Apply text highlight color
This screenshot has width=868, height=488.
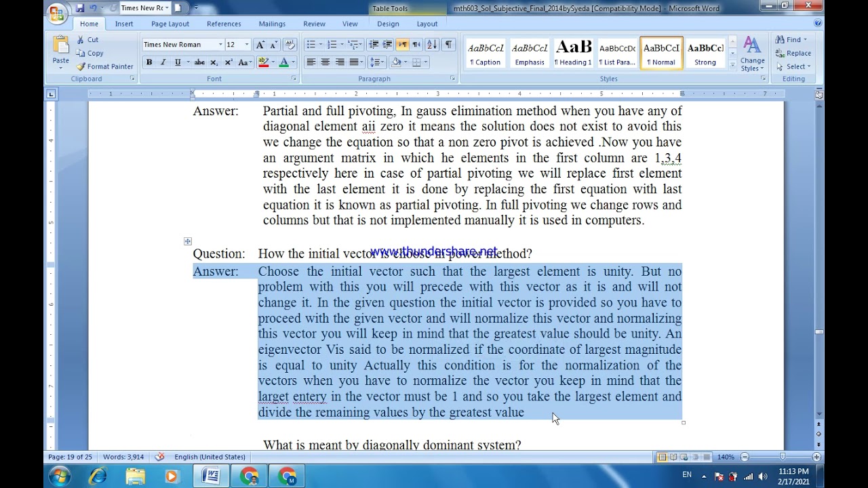(x=264, y=62)
